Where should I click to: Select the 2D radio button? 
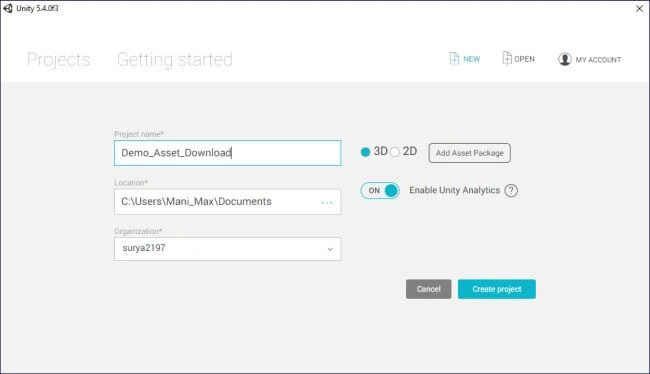click(x=395, y=152)
